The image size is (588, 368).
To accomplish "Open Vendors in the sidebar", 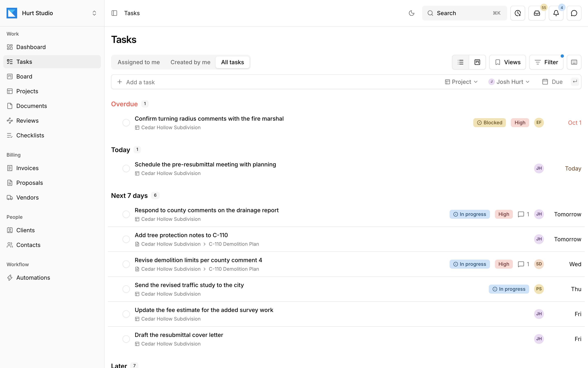I will pos(52,197).
